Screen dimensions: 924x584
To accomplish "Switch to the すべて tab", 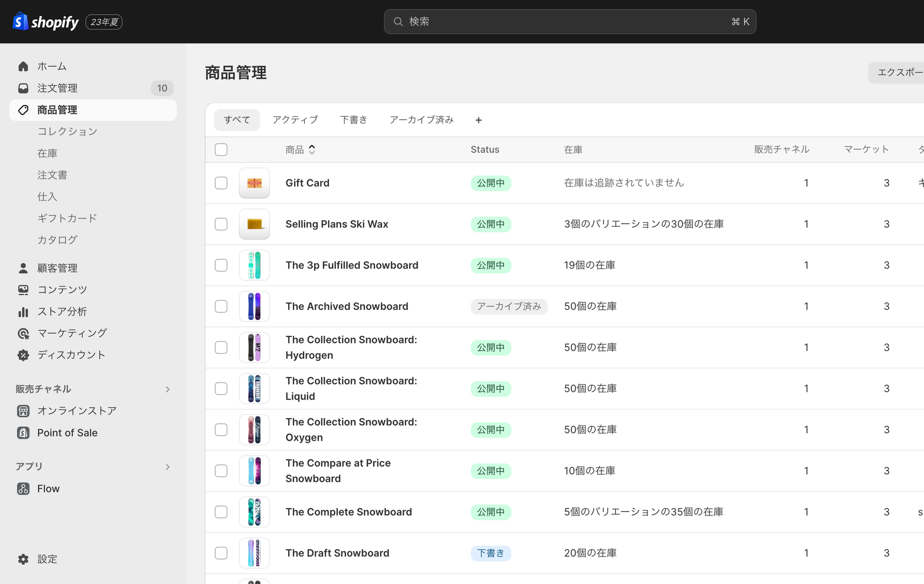I will pyautogui.click(x=237, y=120).
